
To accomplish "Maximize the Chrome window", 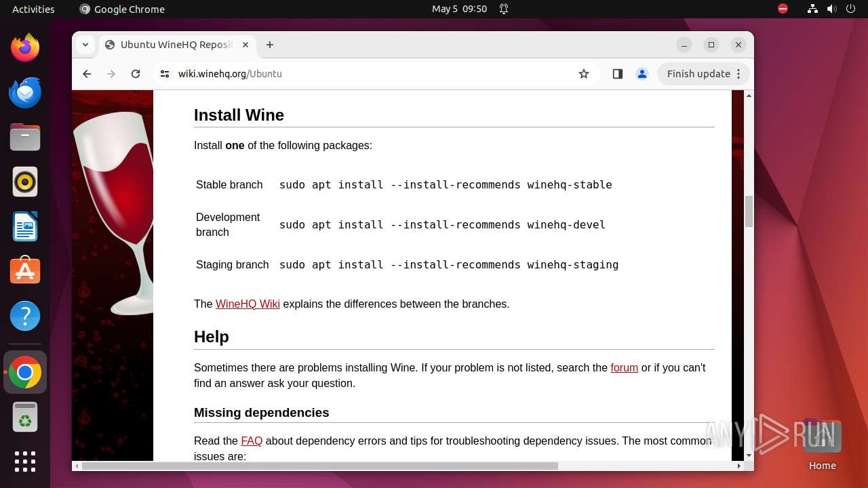I will [711, 45].
